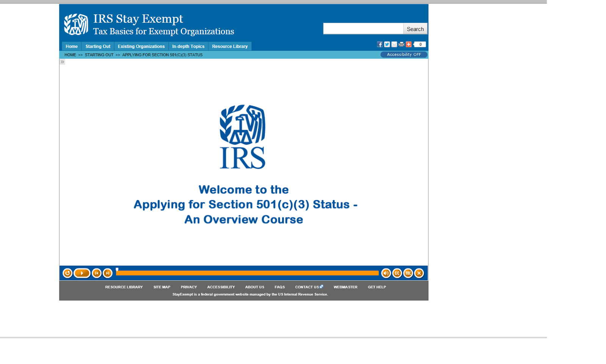Image resolution: width=606 pixels, height=364 pixels.
Task: Go to the previous slide
Action: tap(97, 273)
